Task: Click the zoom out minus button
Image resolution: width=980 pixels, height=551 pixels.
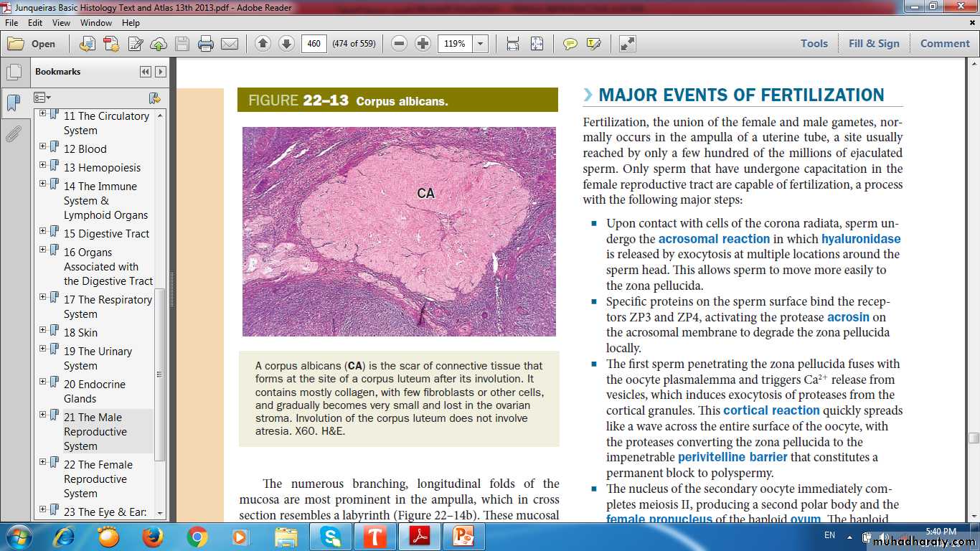Action: click(x=400, y=44)
